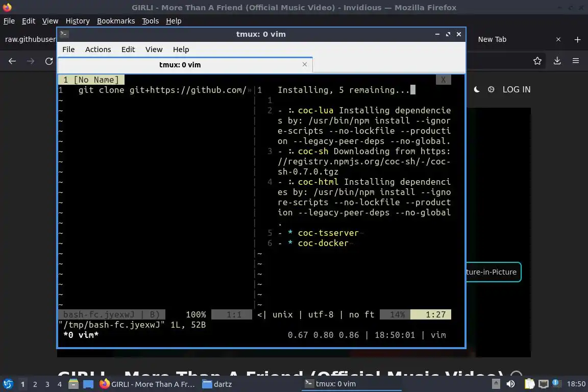Open the start menu launcher icon
The height and width of the screenshot is (392, 588).
8,384
